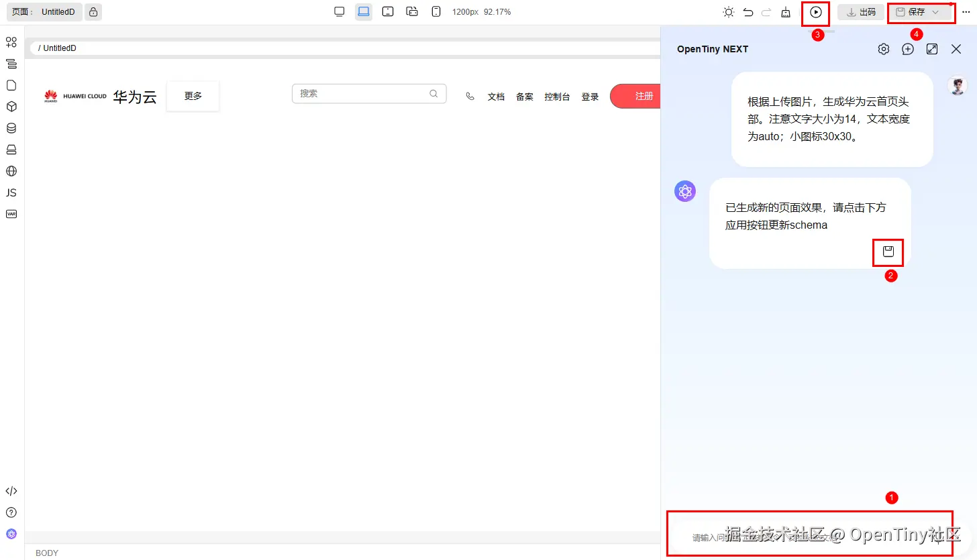Viewport: 977px width, 560px height.
Task: Select the tablet viewport size
Action: coord(388,11)
